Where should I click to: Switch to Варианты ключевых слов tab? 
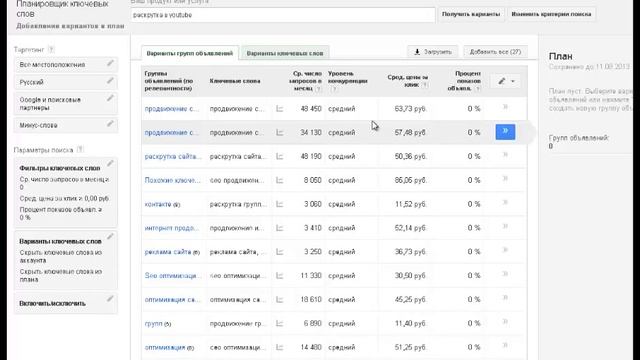[285, 53]
